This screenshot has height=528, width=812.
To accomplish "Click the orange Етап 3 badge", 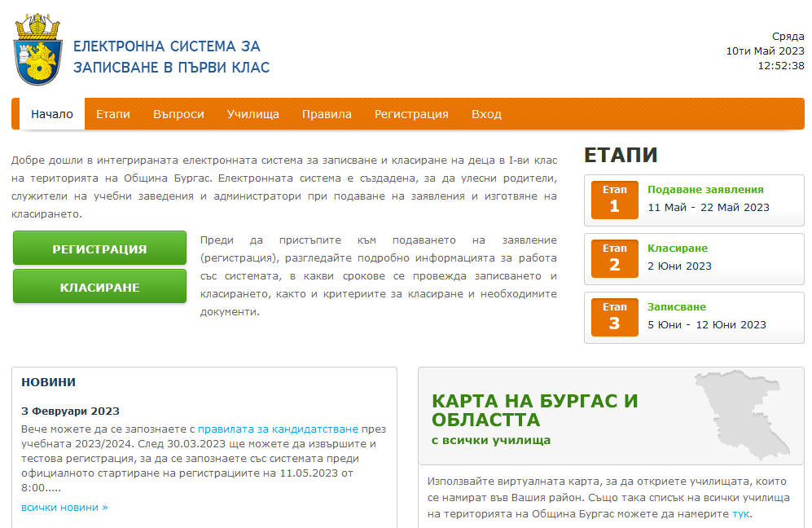I will click(614, 317).
